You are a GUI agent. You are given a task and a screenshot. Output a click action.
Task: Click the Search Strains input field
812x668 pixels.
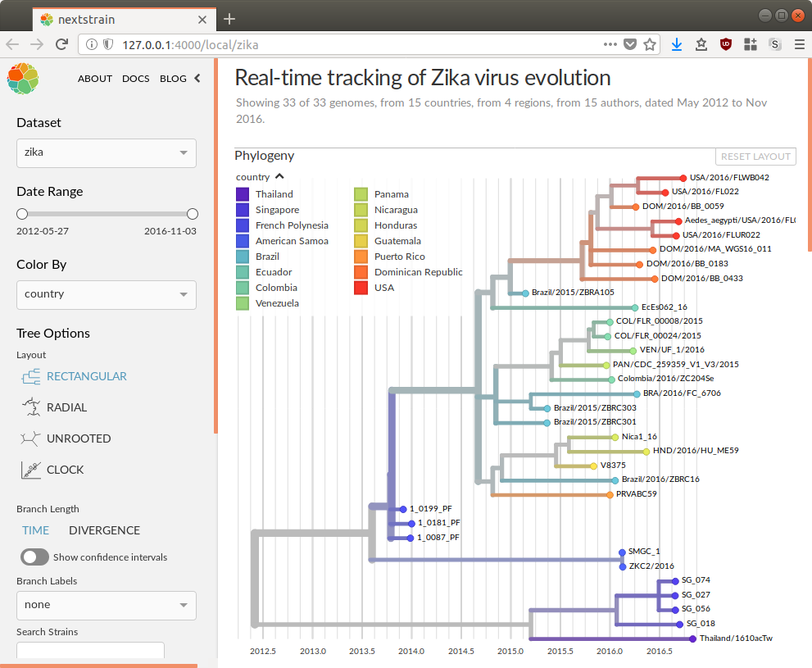point(90,650)
